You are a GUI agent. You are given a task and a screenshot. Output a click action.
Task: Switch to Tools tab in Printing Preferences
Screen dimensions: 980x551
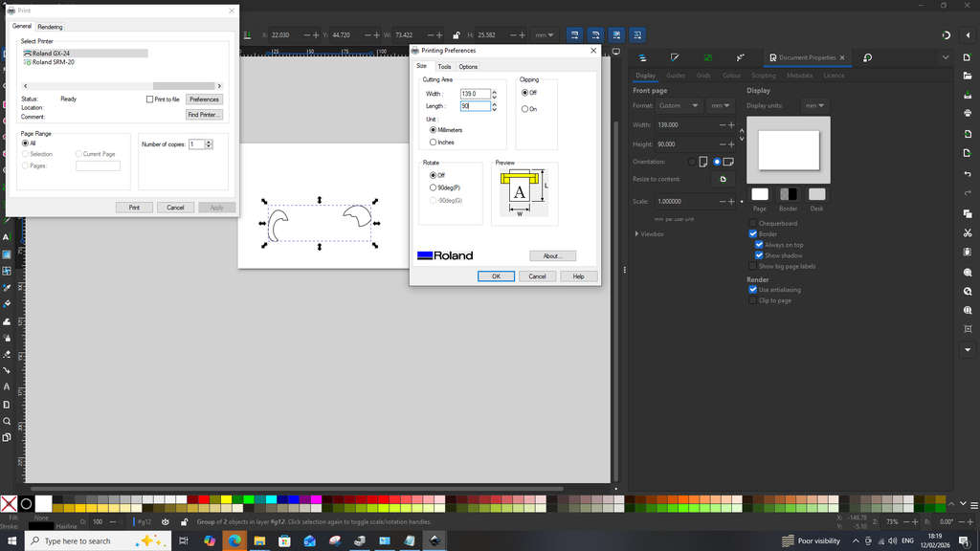click(444, 67)
